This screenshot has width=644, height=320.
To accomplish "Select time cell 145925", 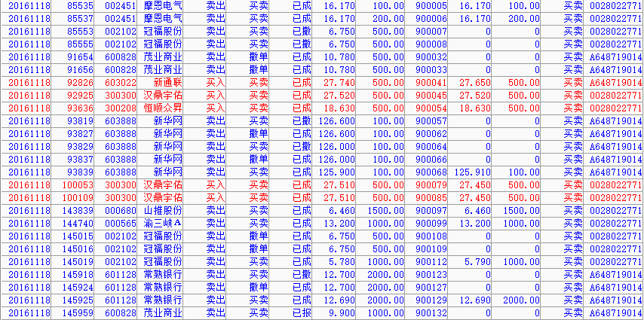I will (x=78, y=300).
